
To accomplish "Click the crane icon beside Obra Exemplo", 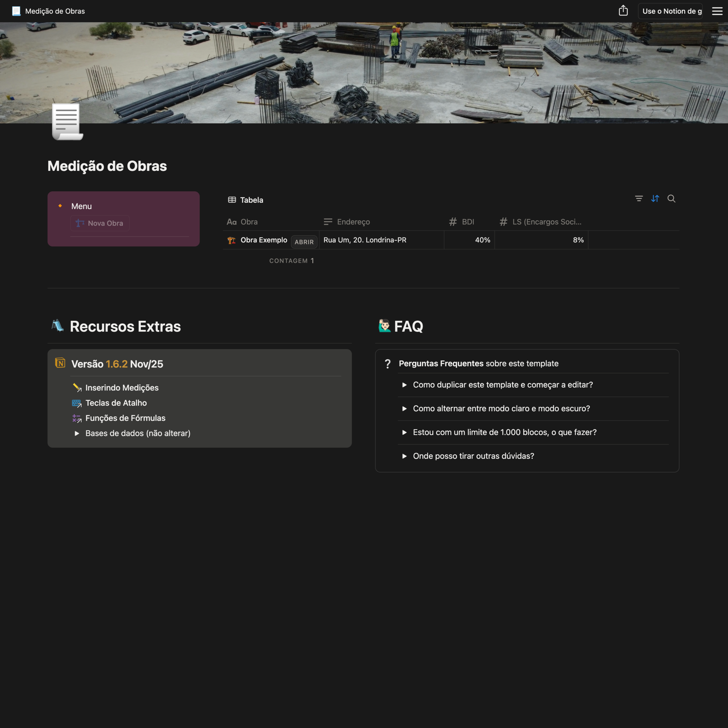I will (231, 240).
